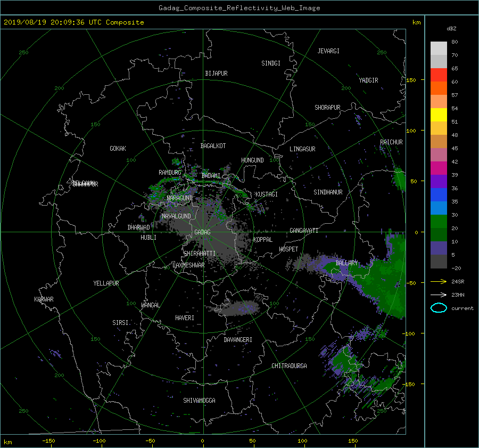Click the KUSTAGI city label
This screenshot has width=479, height=448.
pos(267,194)
